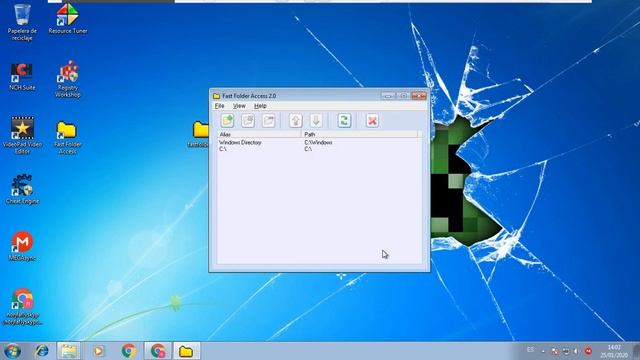This screenshot has height=360, width=640.
Task: Click the red MEGA tray icon
Action: tap(588, 351)
